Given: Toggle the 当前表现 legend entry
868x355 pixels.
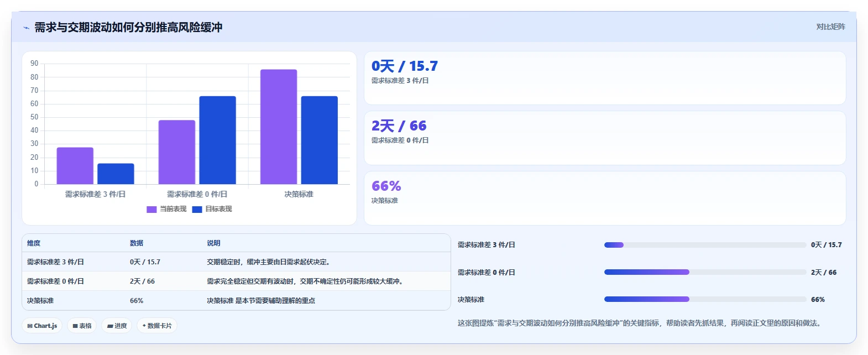Looking at the screenshot, I should click(x=166, y=209).
